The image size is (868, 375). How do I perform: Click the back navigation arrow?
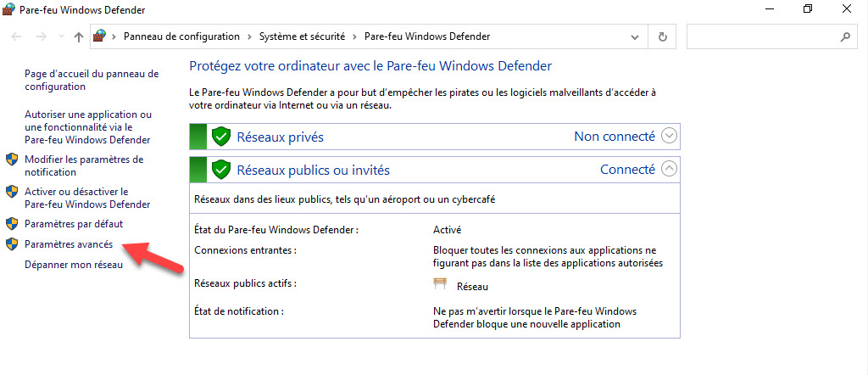tap(17, 37)
